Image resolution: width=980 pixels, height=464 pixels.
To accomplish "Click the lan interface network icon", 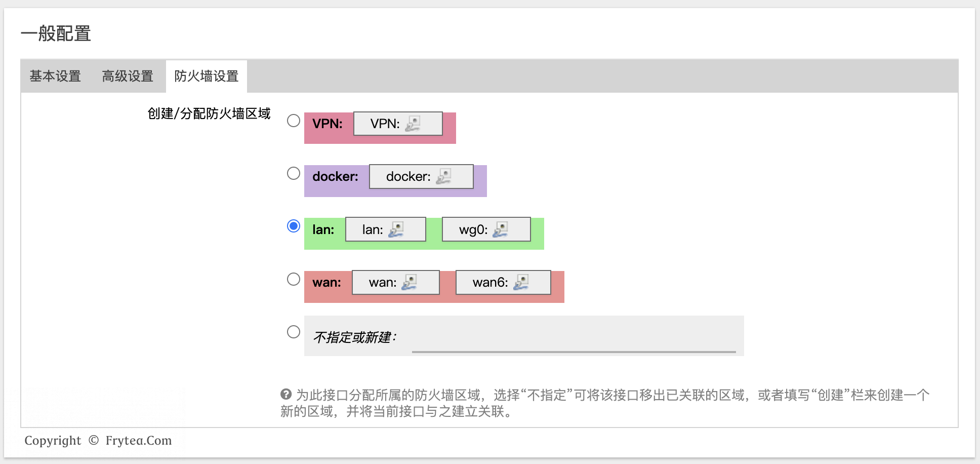I will (396, 230).
